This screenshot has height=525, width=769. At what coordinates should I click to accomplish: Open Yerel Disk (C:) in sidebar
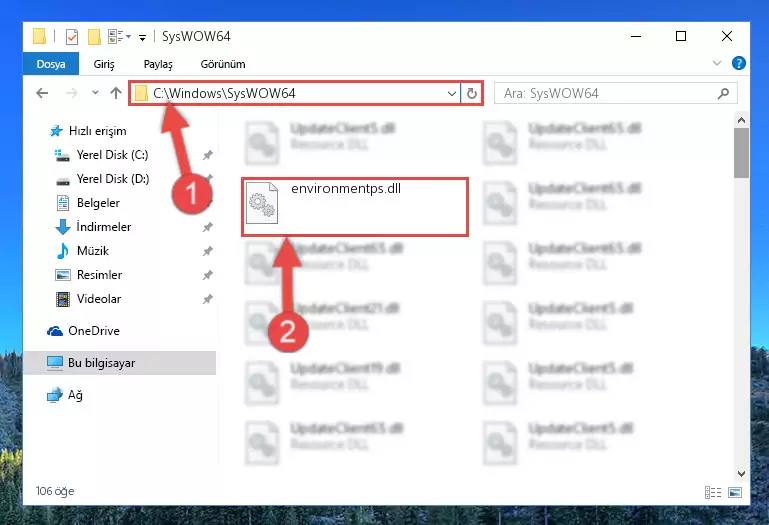click(112, 155)
